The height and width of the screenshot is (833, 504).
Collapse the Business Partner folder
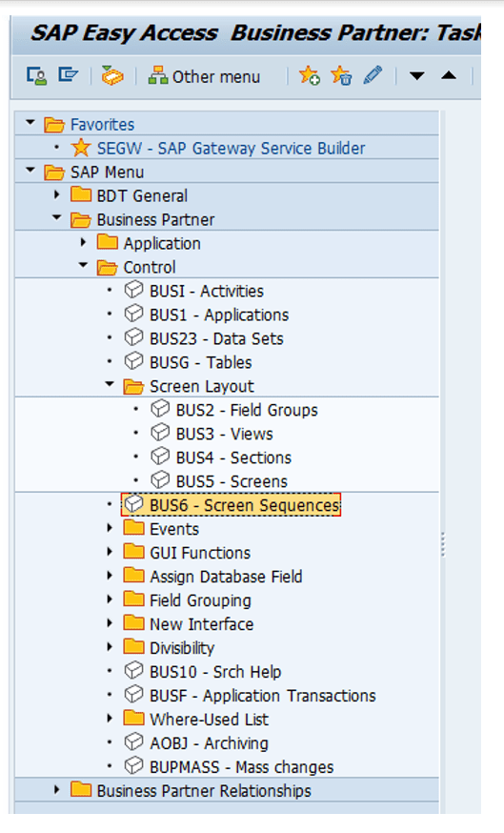tap(57, 218)
